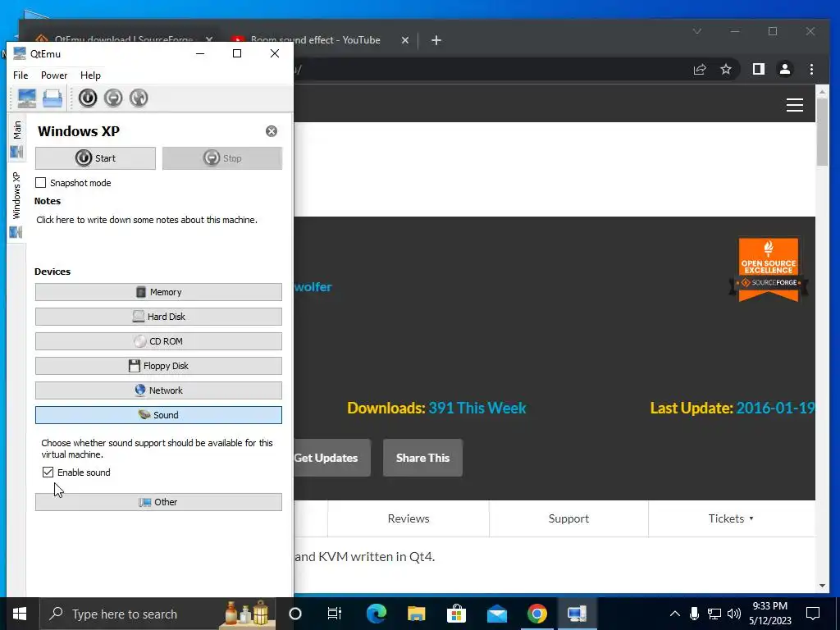
Task: Open the SourceForge hamburger menu
Action: click(794, 105)
